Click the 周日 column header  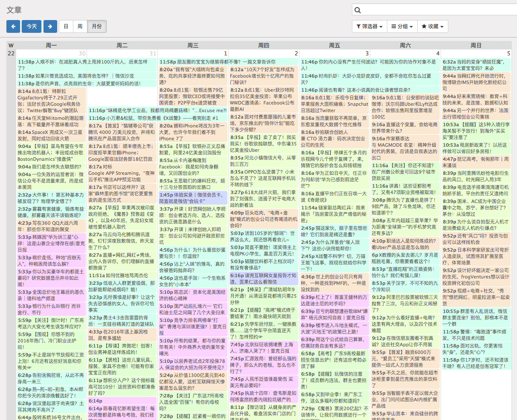point(476,45)
